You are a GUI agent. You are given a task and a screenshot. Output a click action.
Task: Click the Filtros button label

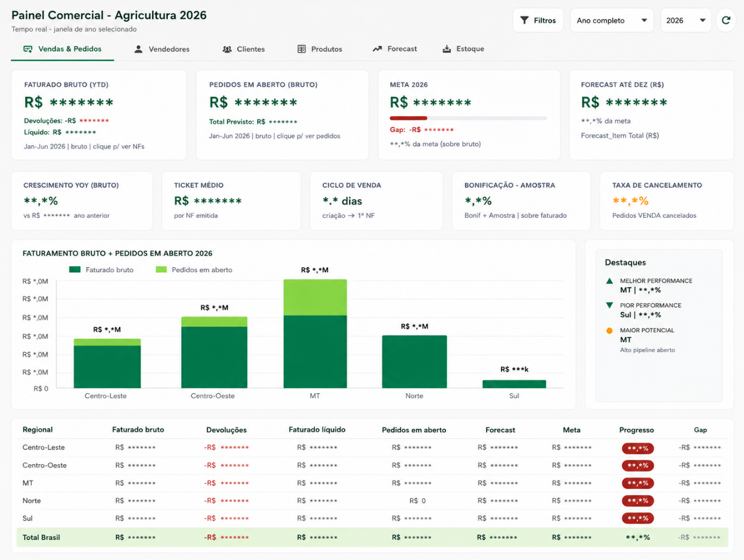(x=545, y=20)
